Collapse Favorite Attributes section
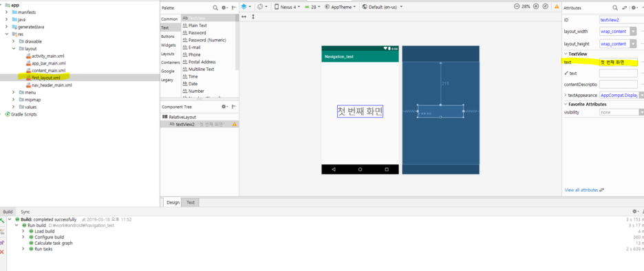644x271 pixels. coord(566,105)
